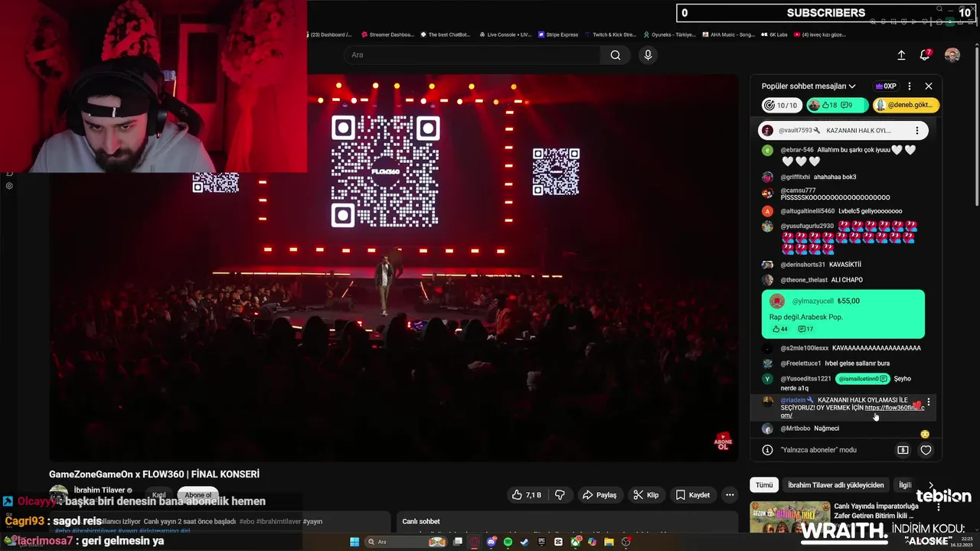This screenshot has height=551, width=980.
Task: Switch to the Twitch & Kick Stre... tab
Action: (610, 34)
